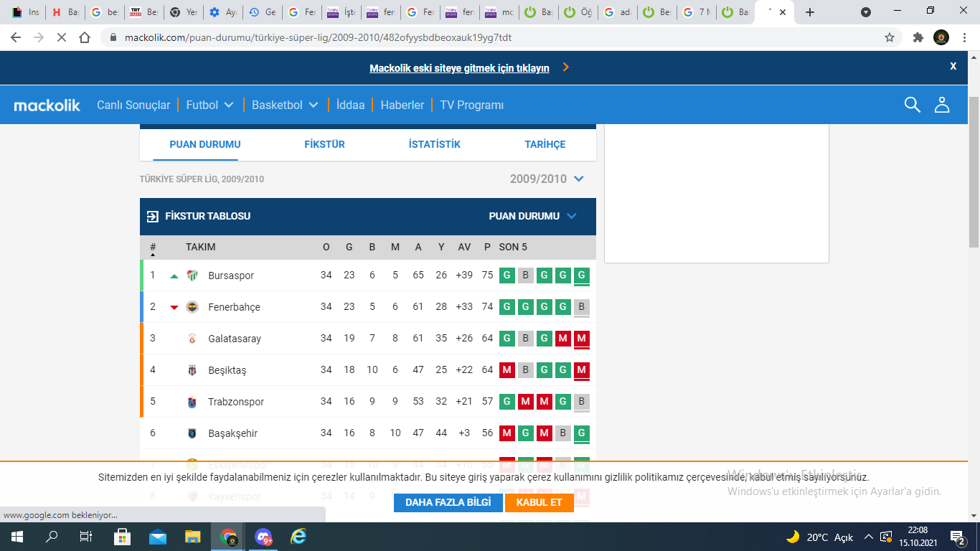Open the browser home page
Viewport: 980px width, 551px height.
[x=85, y=37]
